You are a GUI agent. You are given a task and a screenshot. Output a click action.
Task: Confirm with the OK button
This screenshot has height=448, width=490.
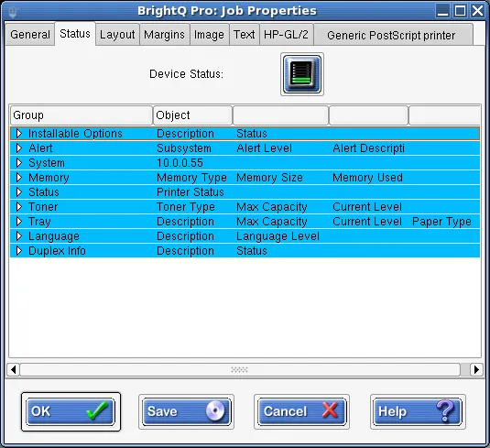click(x=71, y=411)
